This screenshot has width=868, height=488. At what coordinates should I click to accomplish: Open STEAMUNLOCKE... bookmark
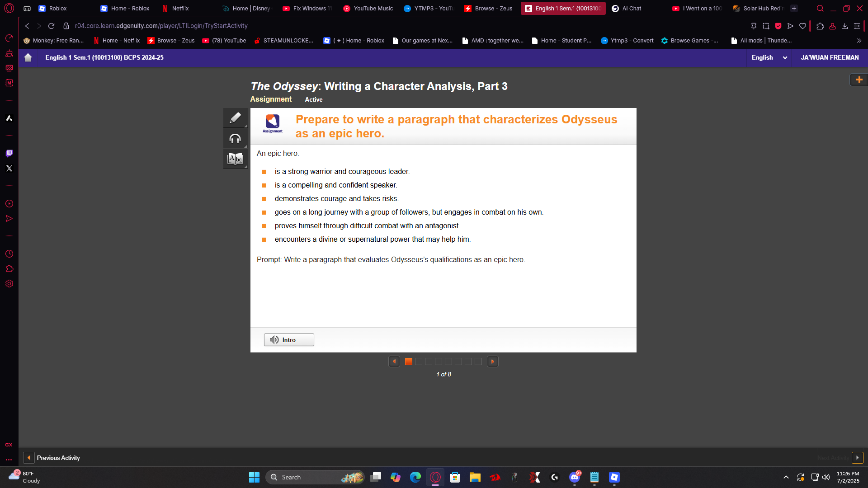[283, 41]
